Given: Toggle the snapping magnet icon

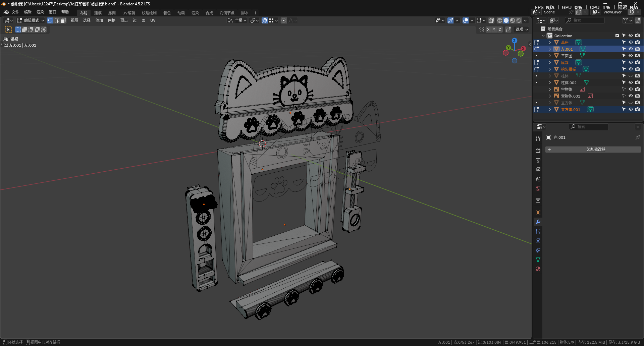Looking at the screenshot, I should coord(265,20).
